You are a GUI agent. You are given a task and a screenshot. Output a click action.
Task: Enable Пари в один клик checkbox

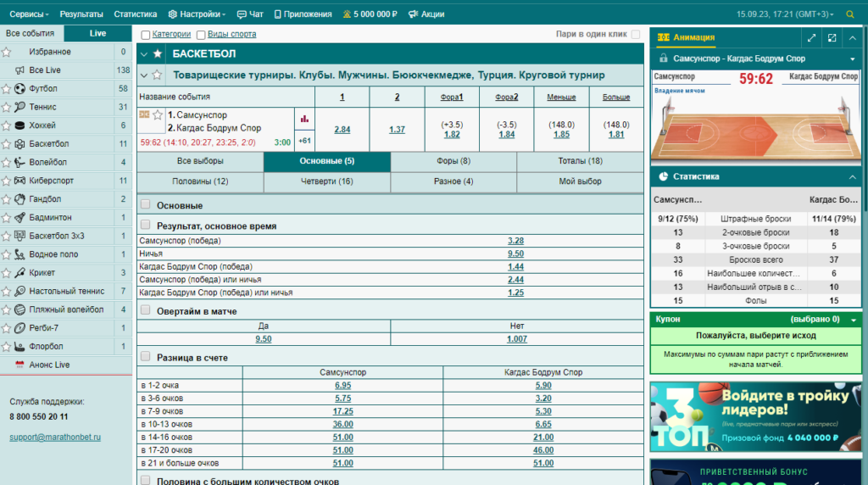pos(636,34)
